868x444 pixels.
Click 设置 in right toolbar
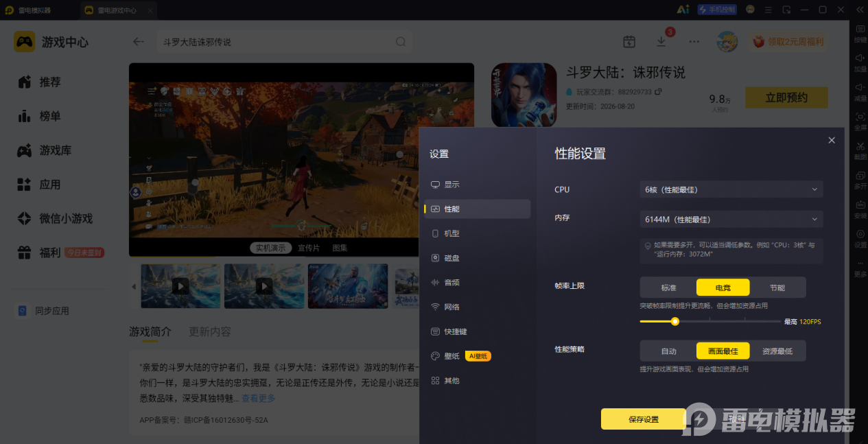(x=860, y=238)
